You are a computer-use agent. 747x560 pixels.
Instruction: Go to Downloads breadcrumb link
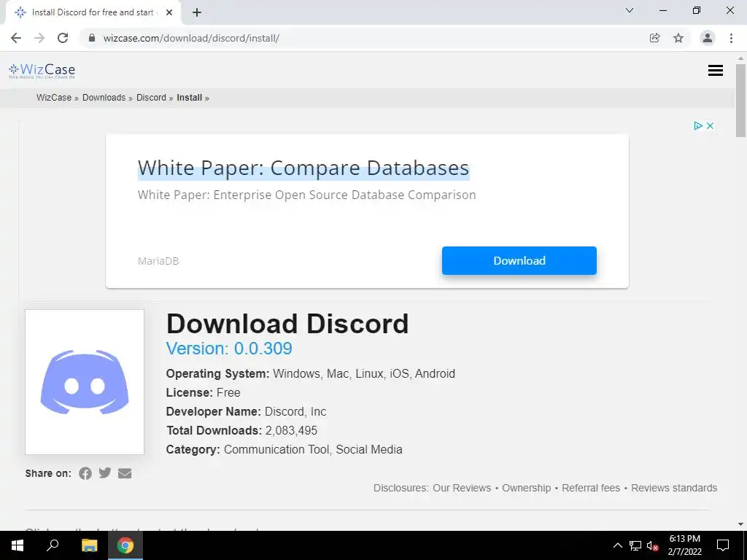(104, 98)
